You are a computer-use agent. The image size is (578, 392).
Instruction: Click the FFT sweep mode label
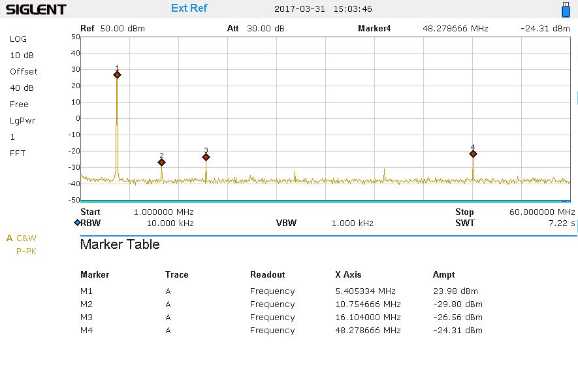18,154
